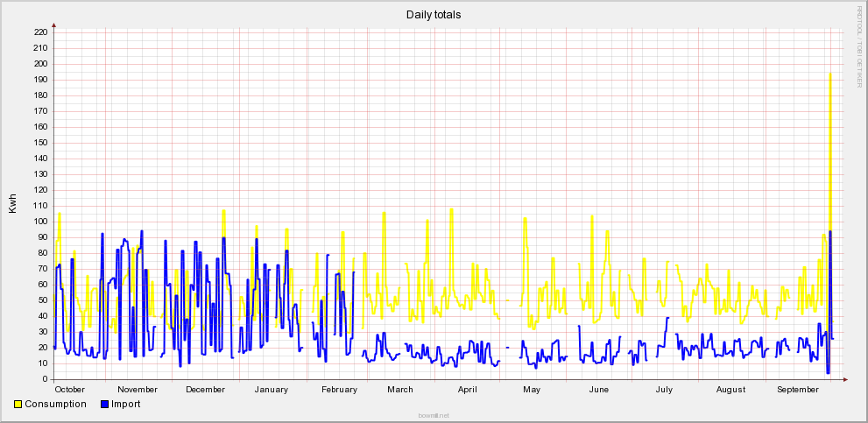Screen dimensions: 868x423
Task: Select February on the month axis
Action: pyautogui.click(x=339, y=390)
